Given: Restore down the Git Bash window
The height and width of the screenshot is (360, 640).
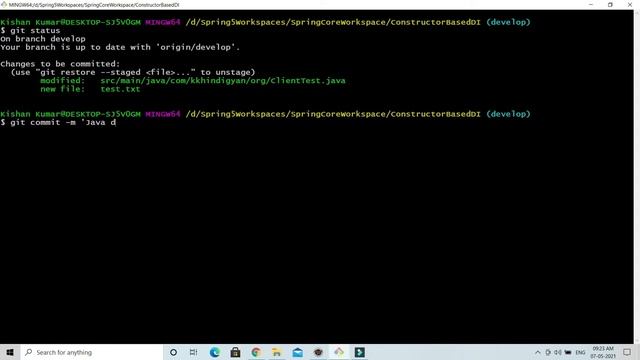Looking at the screenshot, I should click(x=610, y=4).
